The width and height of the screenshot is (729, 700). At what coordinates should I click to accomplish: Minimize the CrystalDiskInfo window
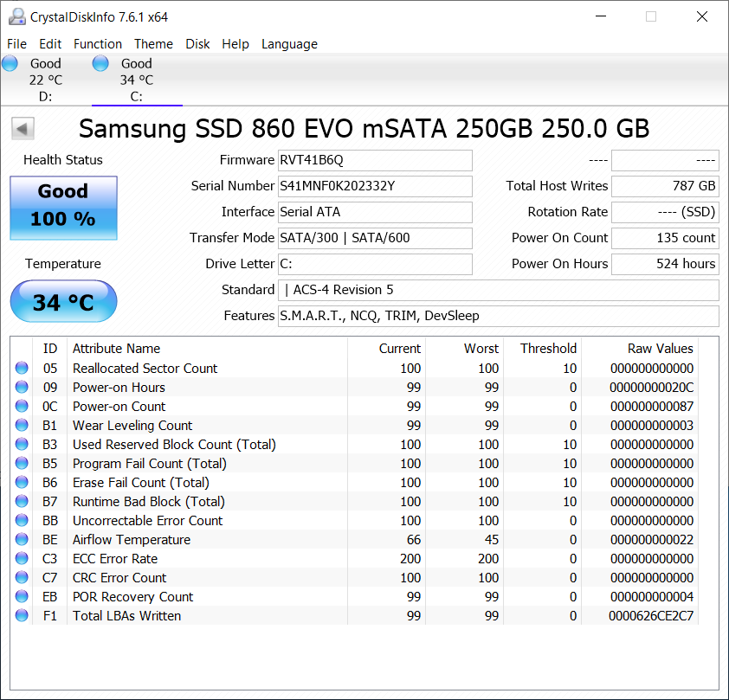pyautogui.click(x=601, y=16)
